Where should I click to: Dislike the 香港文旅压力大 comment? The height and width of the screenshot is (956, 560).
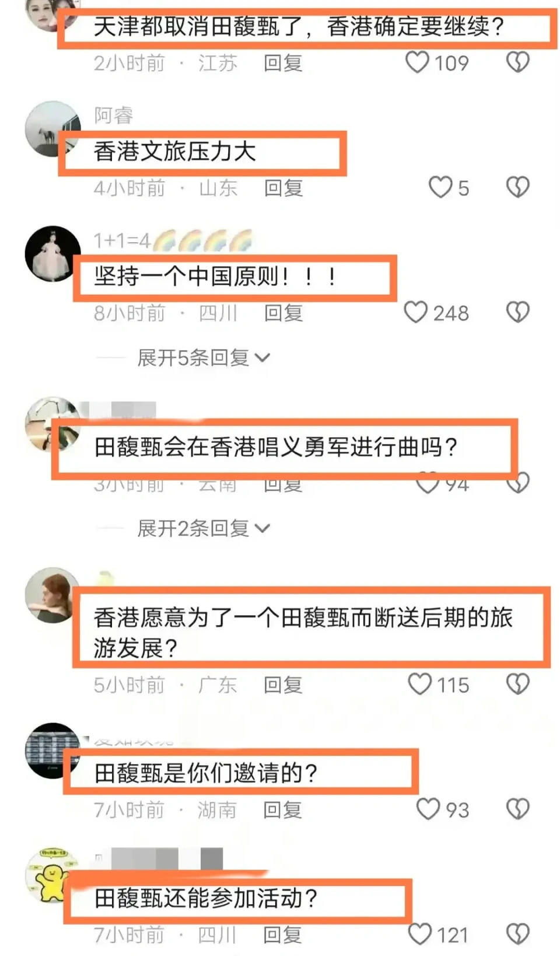tap(517, 187)
